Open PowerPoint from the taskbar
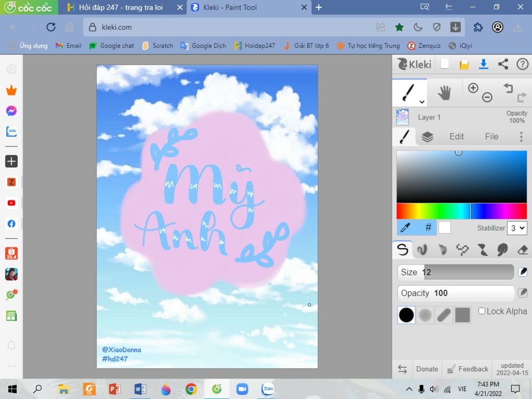Image resolution: width=532 pixels, height=399 pixels. tap(115, 389)
